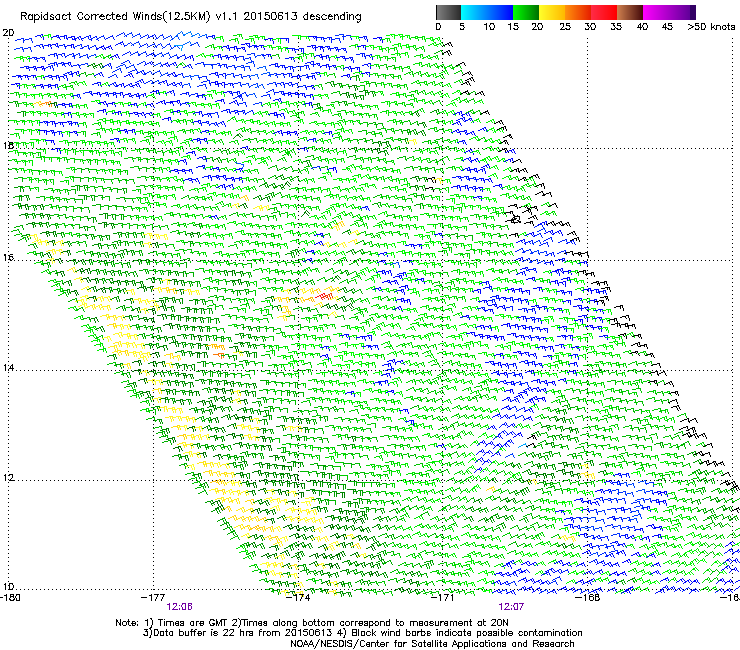Select the purple 45-50 knots legend color

[682, 12]
